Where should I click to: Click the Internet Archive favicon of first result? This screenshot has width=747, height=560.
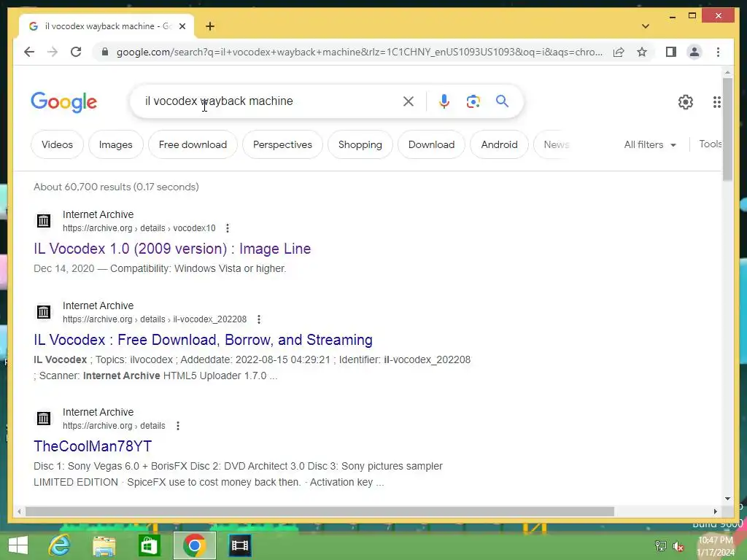43,221
